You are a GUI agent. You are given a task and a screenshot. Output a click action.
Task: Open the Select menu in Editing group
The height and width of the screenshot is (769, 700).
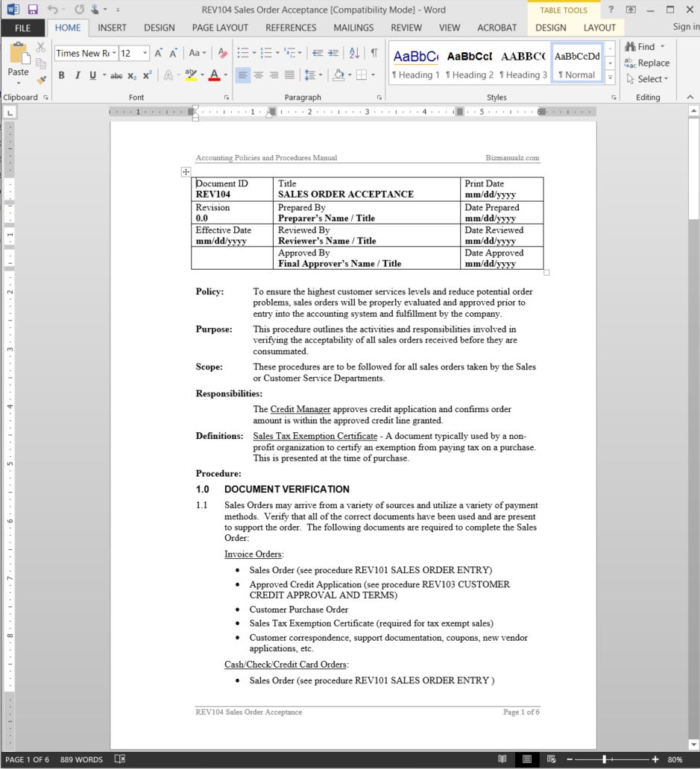pos(646,79)
